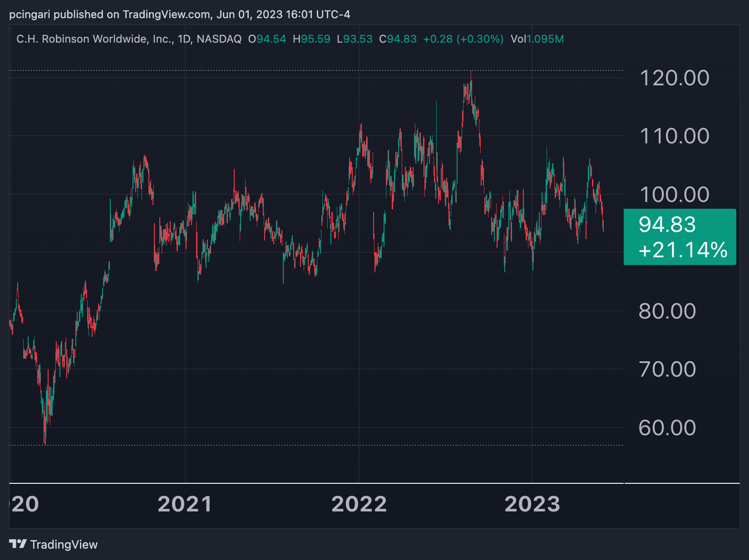
Task: Click the high value H95.59
Action: click(311, 39)
